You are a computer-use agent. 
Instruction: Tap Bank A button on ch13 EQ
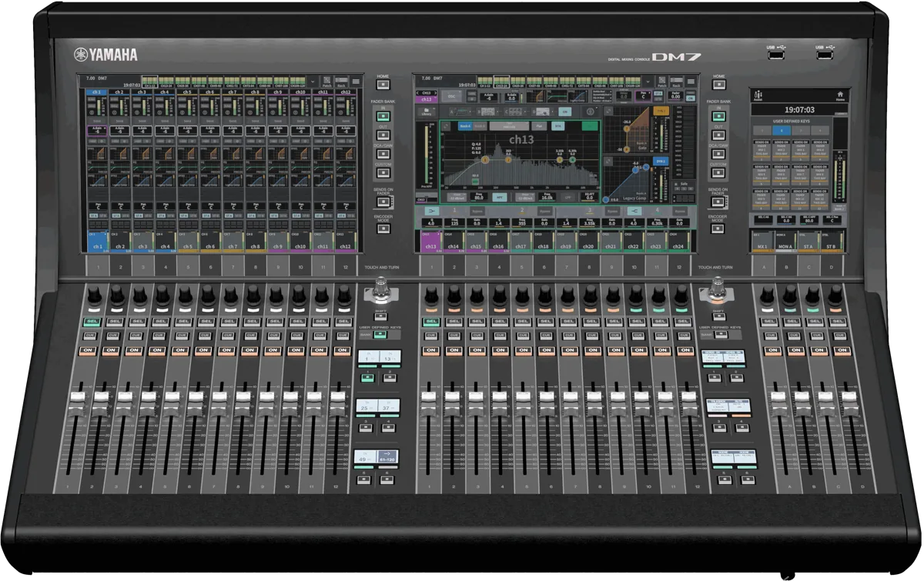click(465, 126)
